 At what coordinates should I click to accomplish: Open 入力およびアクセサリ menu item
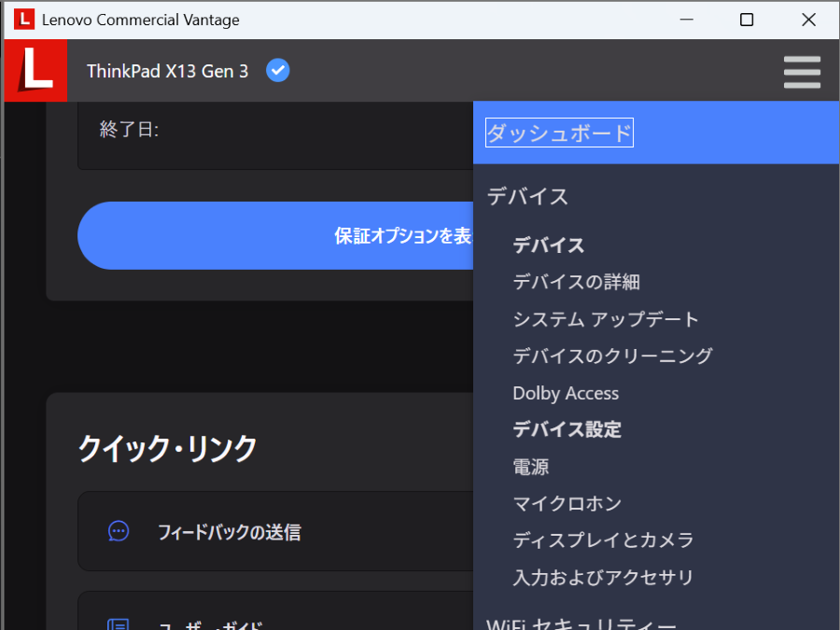604,577
